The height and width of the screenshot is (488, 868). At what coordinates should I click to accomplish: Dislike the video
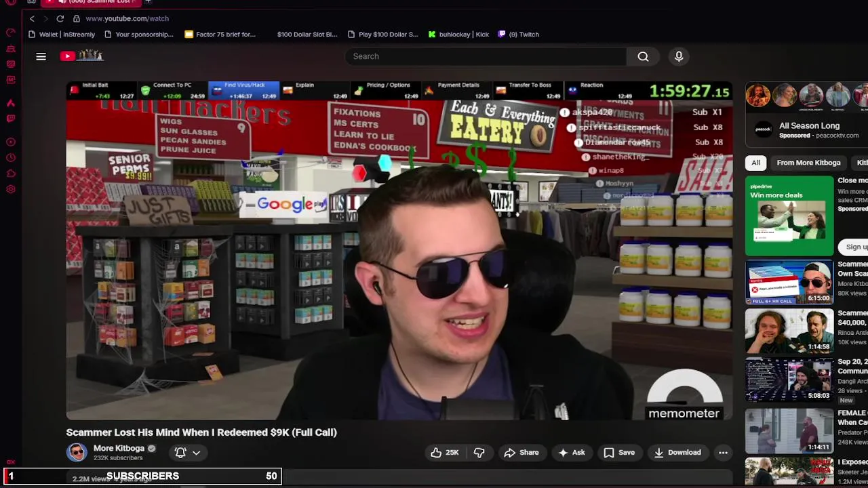pyautogui.click(x=479, y=452)
